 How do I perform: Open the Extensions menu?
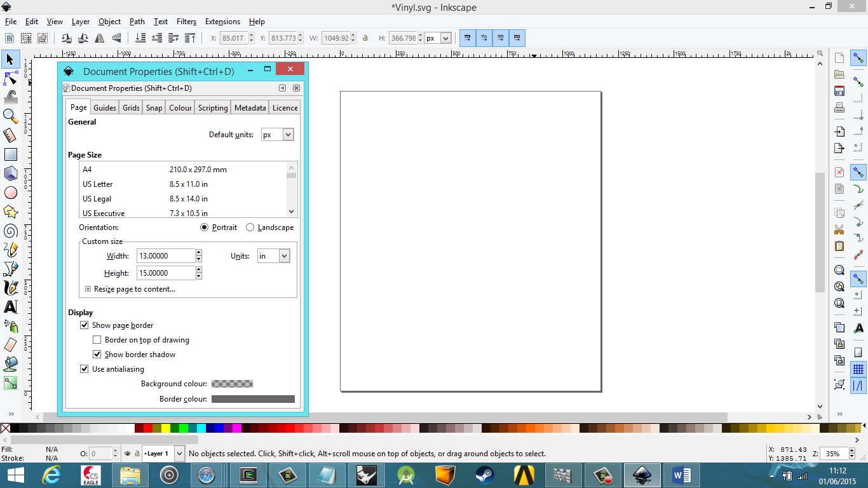tap(222, 22)
